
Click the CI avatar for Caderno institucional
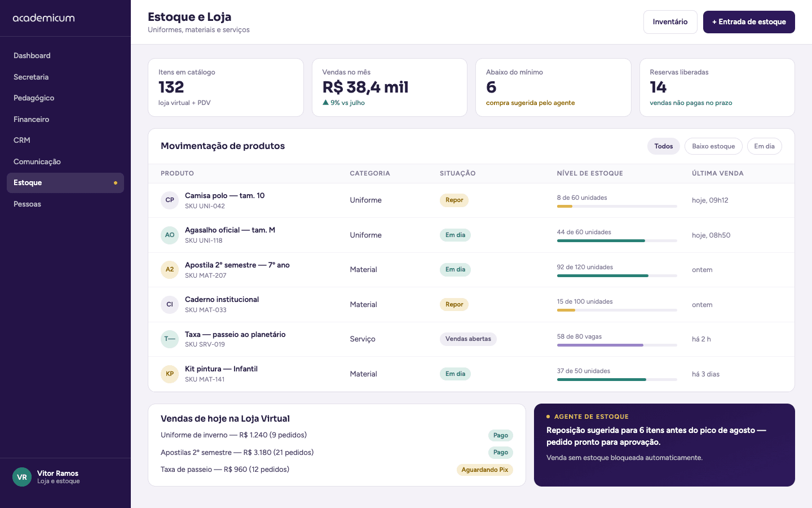170,304
